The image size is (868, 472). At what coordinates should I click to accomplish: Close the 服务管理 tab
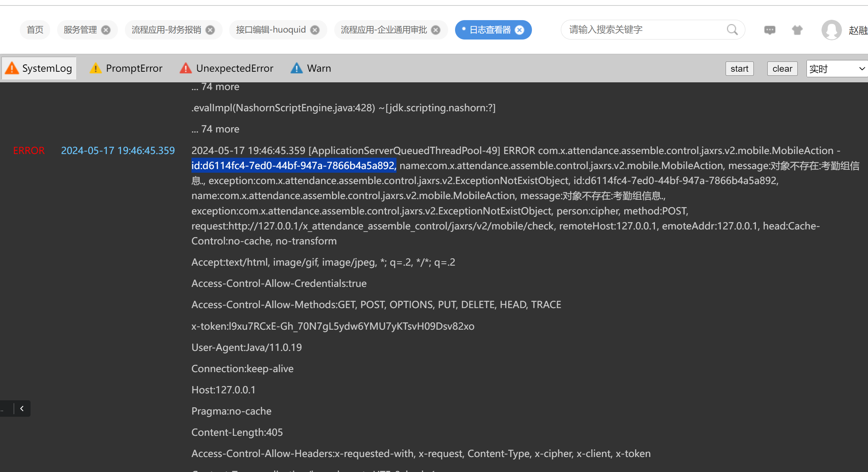click(x=106, y=30)
